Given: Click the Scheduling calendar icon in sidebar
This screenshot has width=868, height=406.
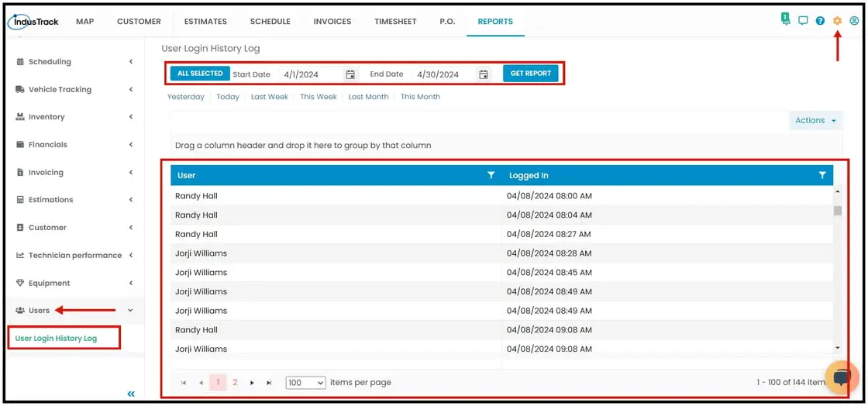Looking at the screenshot, I should tap(20, 62).
